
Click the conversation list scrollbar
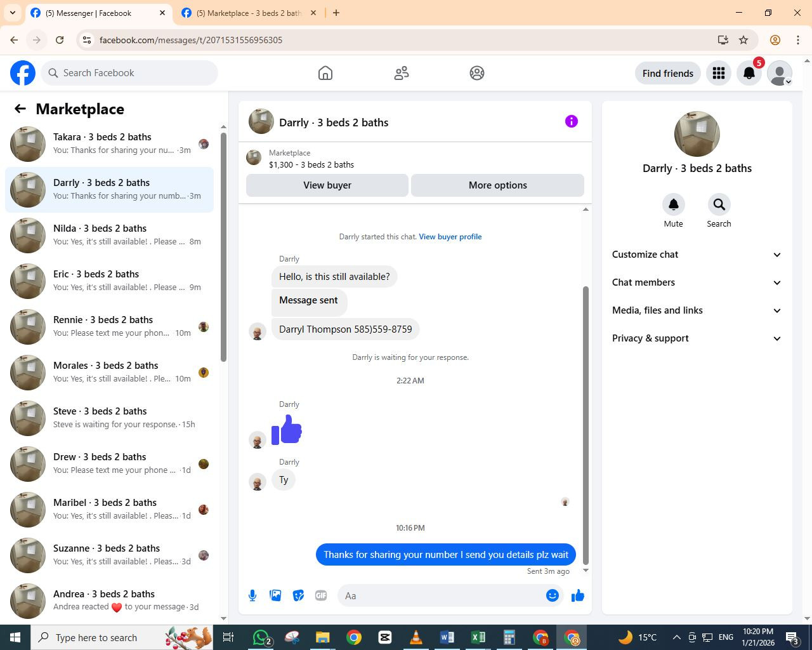223,248
